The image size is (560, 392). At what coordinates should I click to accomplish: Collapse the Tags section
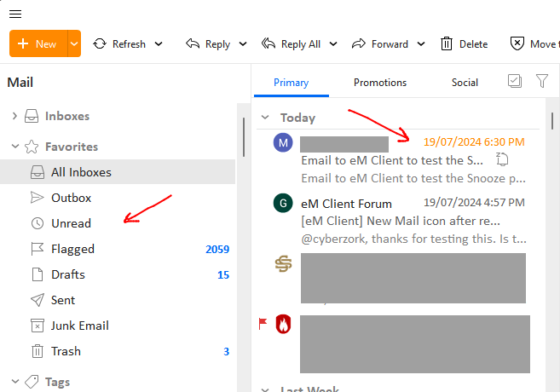[x=15, y=381]
